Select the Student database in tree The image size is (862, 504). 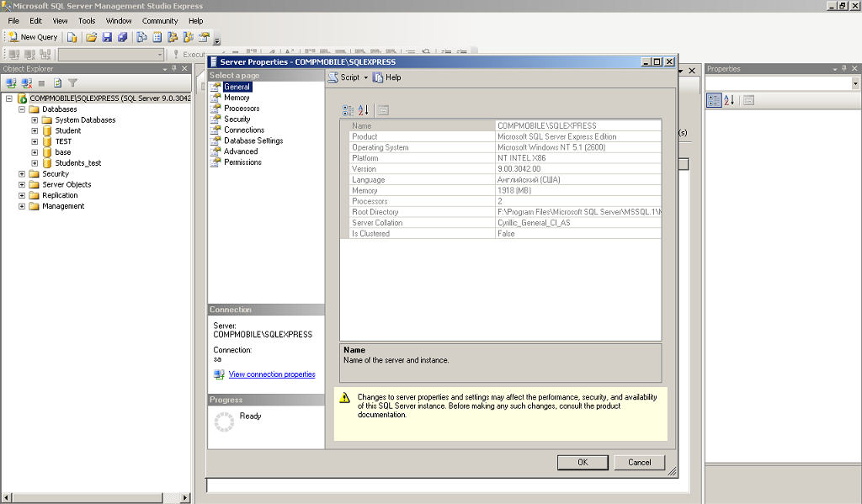coord(67,130)
